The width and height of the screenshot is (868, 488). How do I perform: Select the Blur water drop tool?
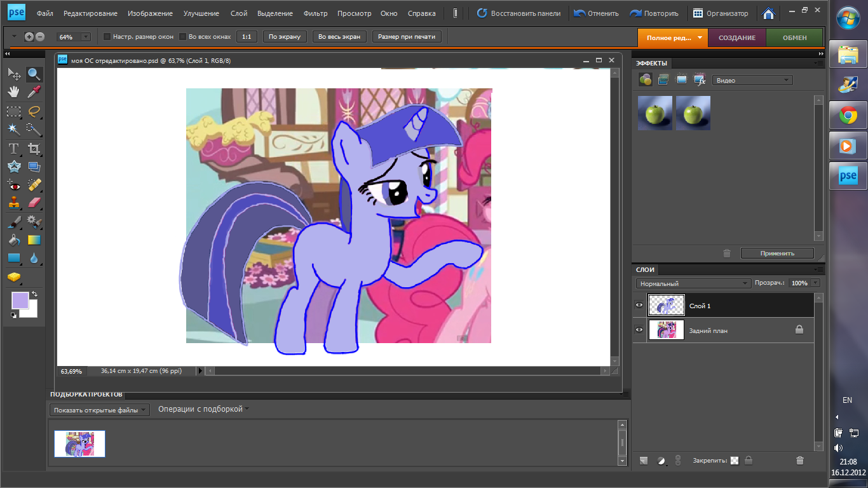(34, 259)
